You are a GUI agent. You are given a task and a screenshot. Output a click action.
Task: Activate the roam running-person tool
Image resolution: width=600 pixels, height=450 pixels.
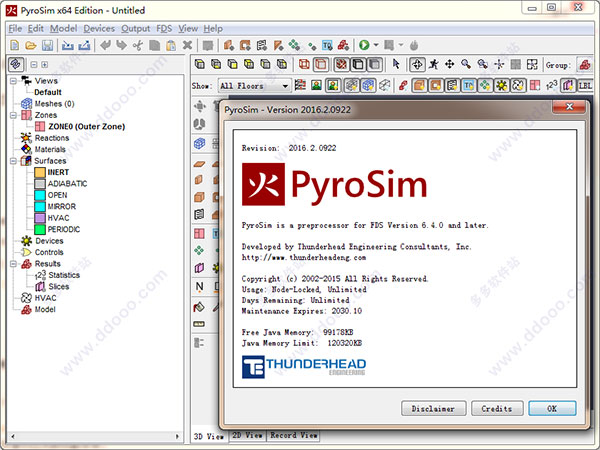coord(434,64)
